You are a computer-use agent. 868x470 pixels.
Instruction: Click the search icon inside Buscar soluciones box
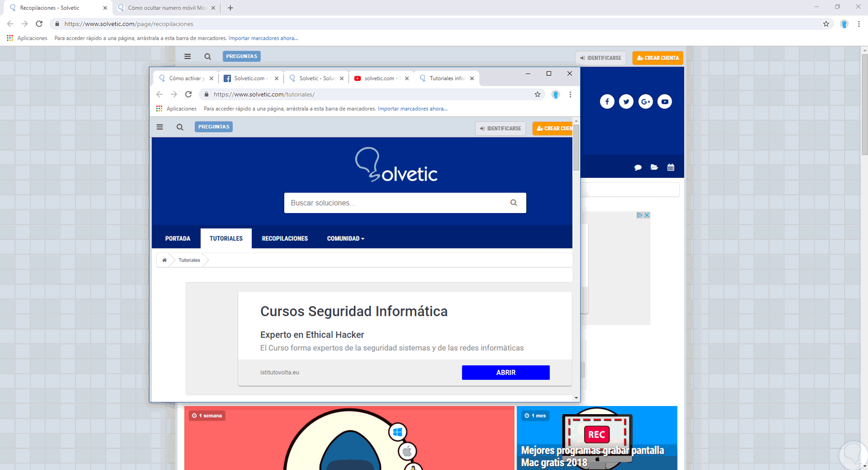[514, 203]
